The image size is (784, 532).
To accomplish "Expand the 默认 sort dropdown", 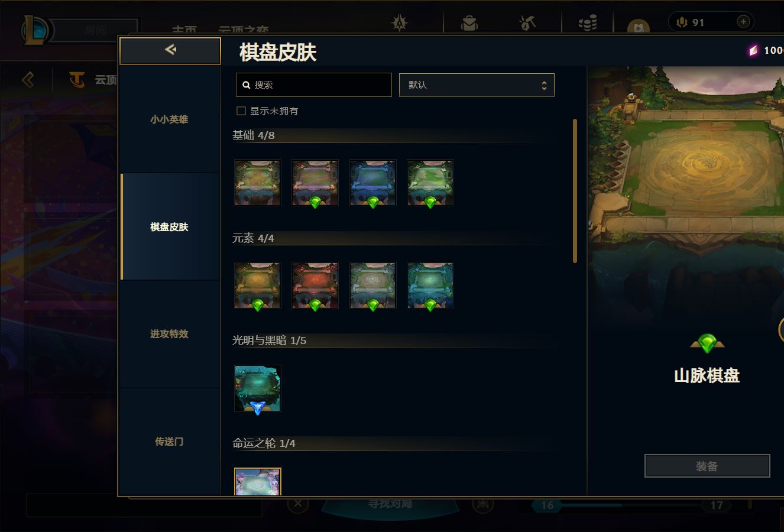I will 477,85.
